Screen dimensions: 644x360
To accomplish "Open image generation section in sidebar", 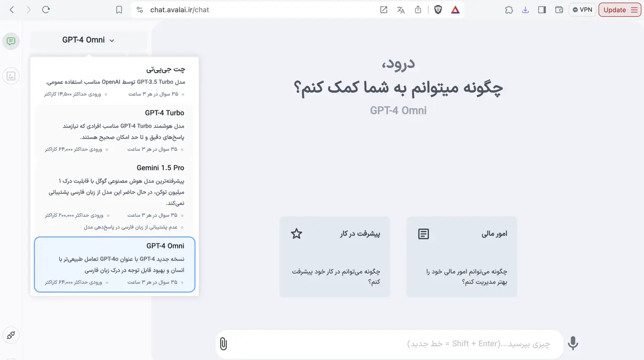I will pyautogui.click(x=11, y=76).
